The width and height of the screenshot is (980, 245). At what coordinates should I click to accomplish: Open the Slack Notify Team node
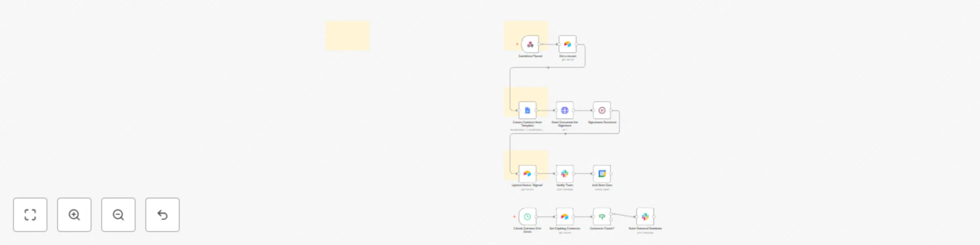coord(565,174)
